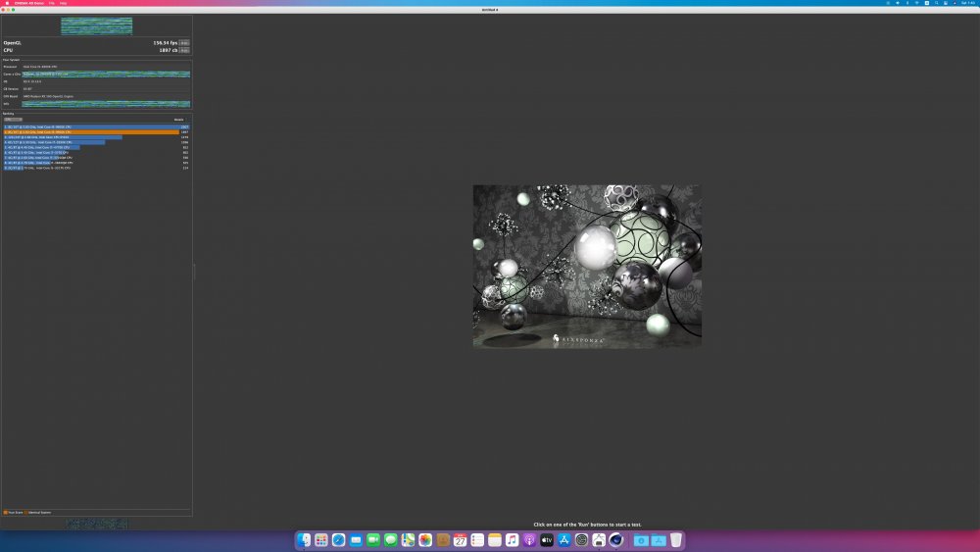Open Notes in the dock

[x=494, y=540]
